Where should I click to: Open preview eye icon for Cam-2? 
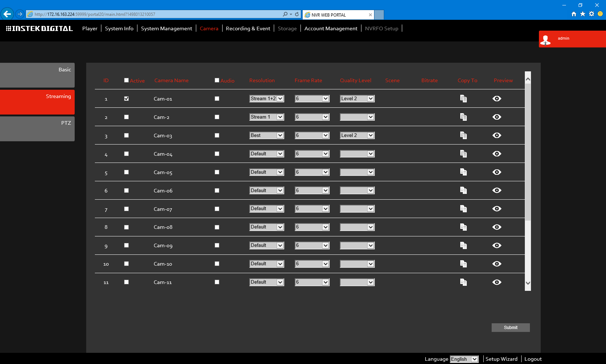click(497, 117)
